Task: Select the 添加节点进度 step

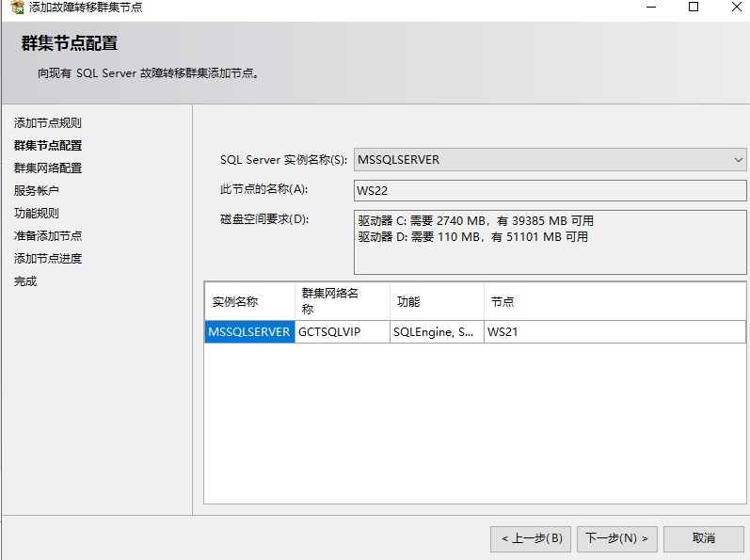Action: 48,259
